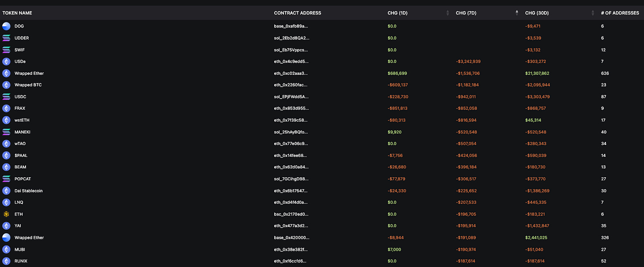The width and height of the screenshot is (644, 267).
Task: Click the MANEKI Solana icon
Action: 6,132
